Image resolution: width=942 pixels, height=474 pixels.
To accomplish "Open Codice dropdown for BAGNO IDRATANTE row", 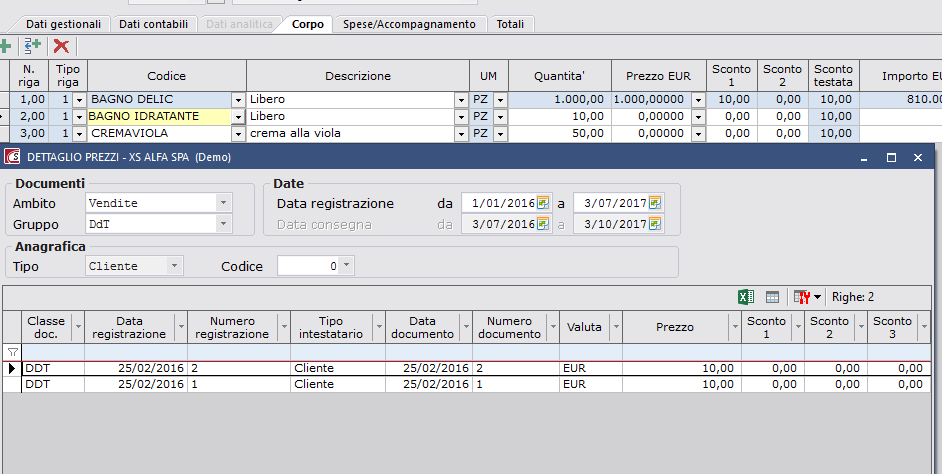I will tap(238, 117).
